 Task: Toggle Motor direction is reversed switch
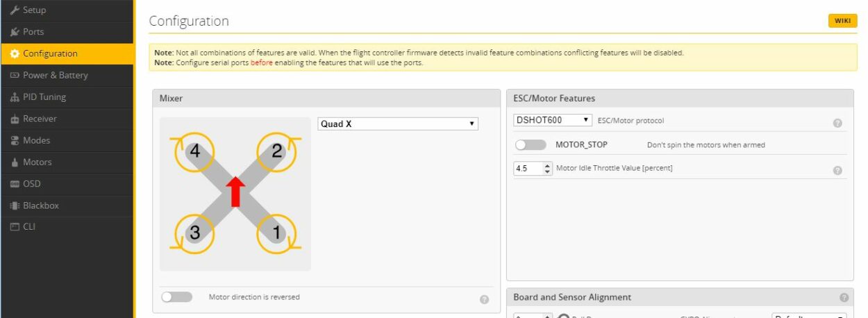pos(176,297)
